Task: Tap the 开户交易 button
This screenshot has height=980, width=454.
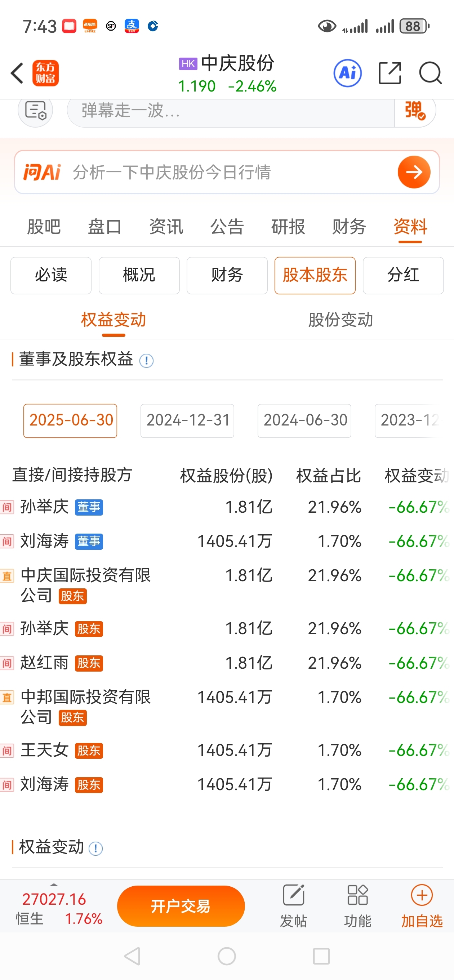Action: pyautogui.click(x=181, y=906)
